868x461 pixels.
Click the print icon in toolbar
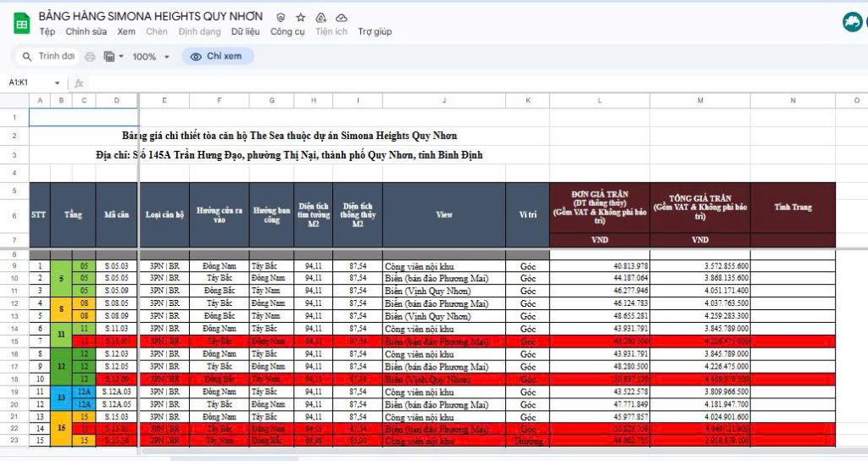(90, 57)
